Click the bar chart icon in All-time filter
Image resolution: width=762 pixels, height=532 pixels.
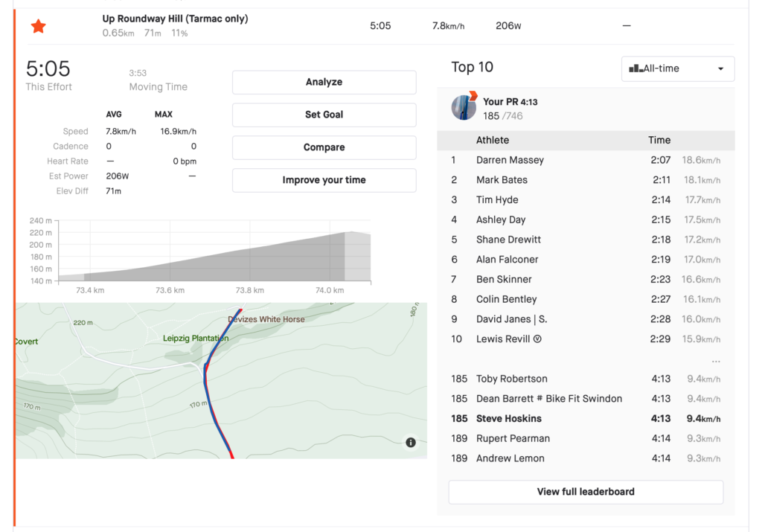tap(635, 68)
